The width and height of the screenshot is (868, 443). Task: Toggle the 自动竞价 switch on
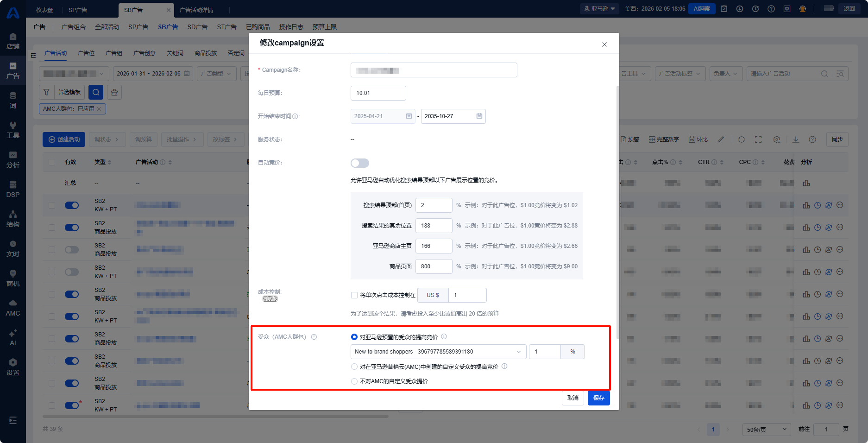tap(360, 163)
